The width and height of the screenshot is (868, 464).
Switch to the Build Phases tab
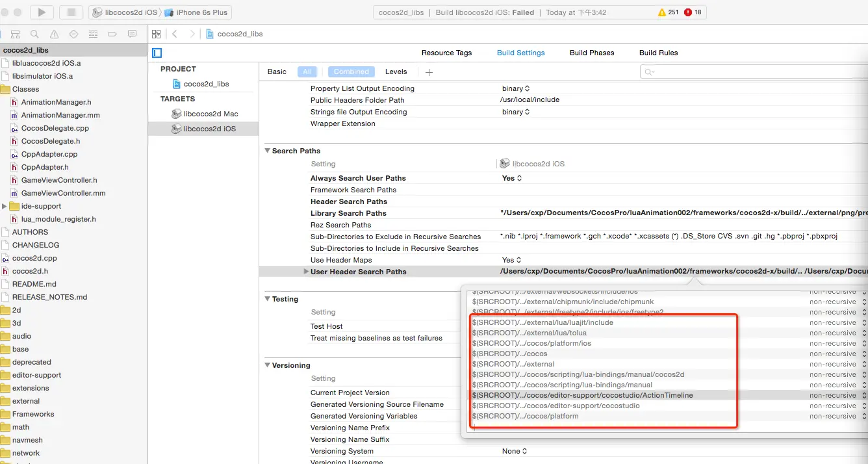click(592, 53)
